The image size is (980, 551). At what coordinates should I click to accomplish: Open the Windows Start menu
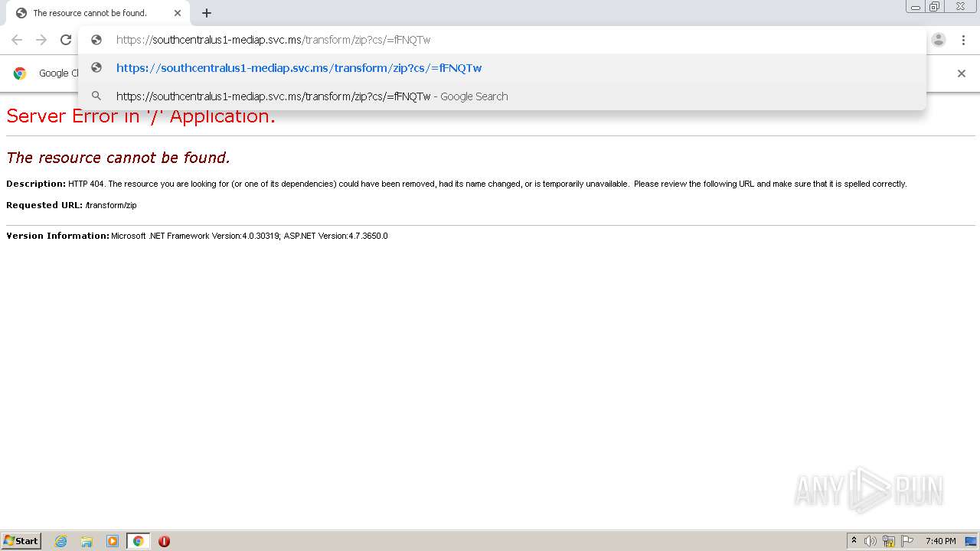click(x=21, y=541)
